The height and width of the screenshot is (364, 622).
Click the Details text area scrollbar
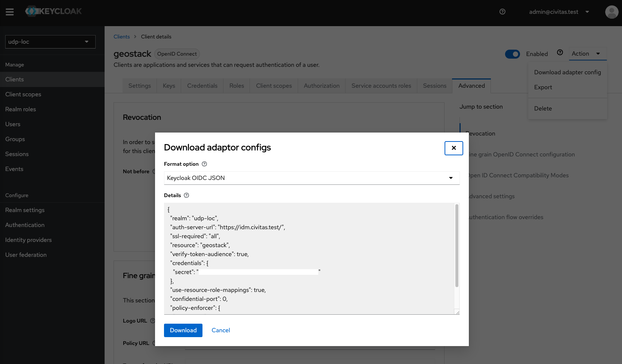point(457,246)
